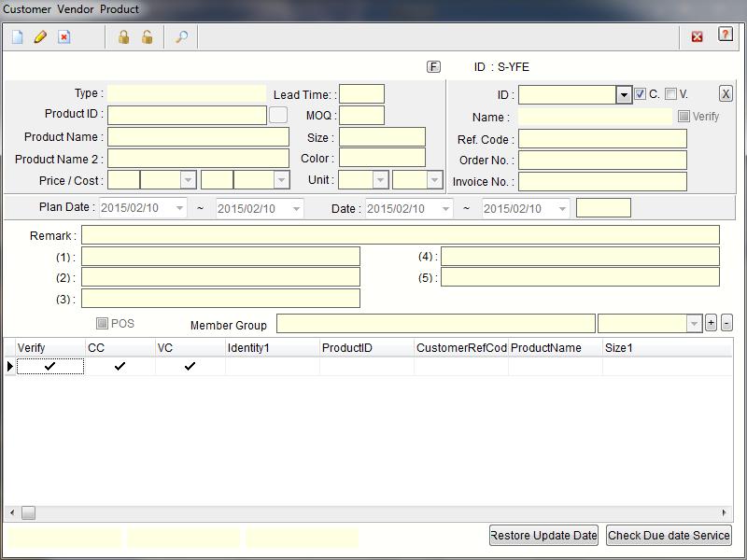Click the New document toolbar icon
747x560 pixels.
coord(17,37)
